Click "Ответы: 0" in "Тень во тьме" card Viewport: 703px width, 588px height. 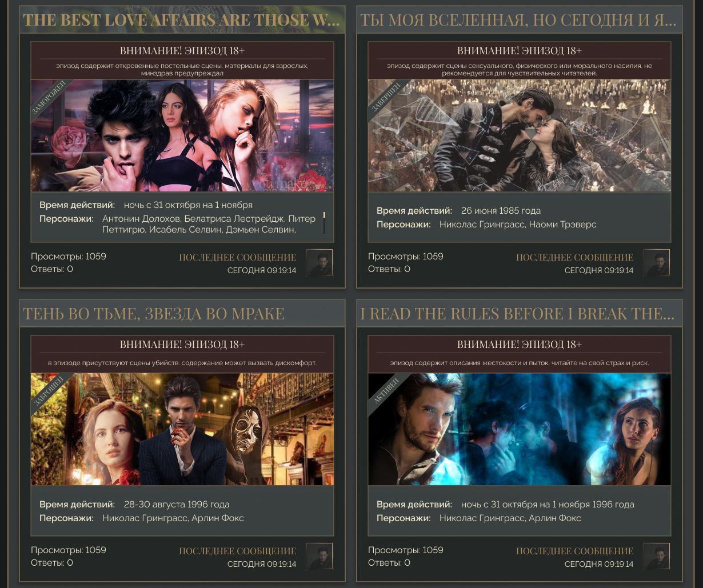tap(52, 562)
